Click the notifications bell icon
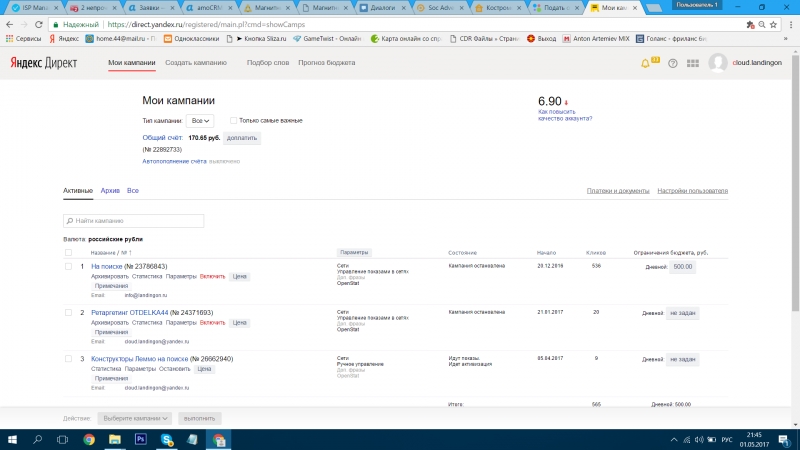Image resolution: width=800 pixels, height=450 pixels. [645, 63]
